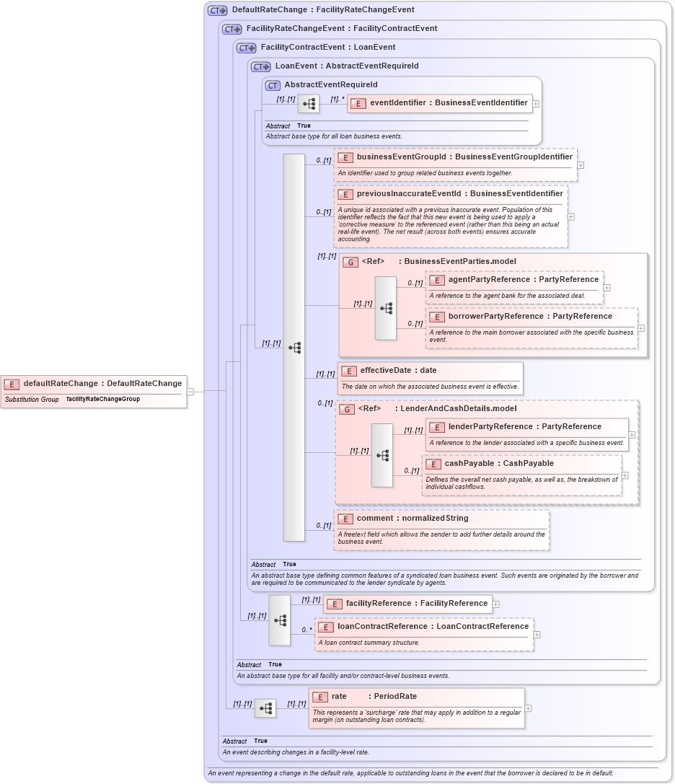Expand businessEventGroupId via its plus icon
This screenshot has width=675, height=784.
(580, 164)
